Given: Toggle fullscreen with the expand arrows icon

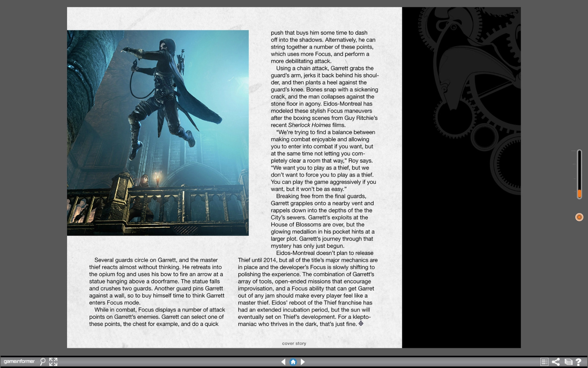Looking at the screenshot, I should 53,362.
